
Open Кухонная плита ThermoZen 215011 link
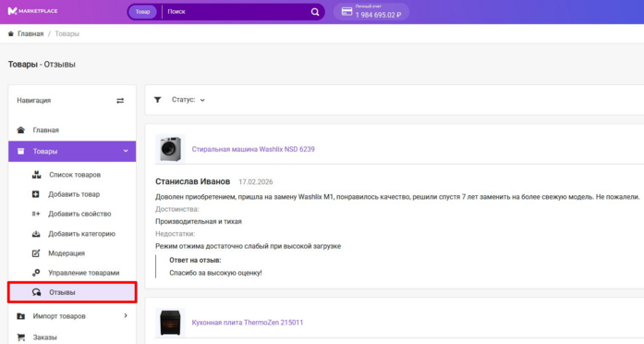point(248,323)
